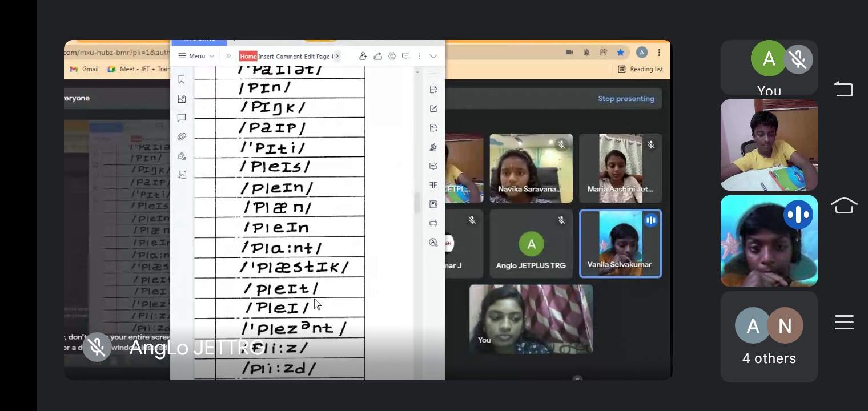868x411 pixels.
Task: Click Stop presenting button
Action: pos(626,99)
